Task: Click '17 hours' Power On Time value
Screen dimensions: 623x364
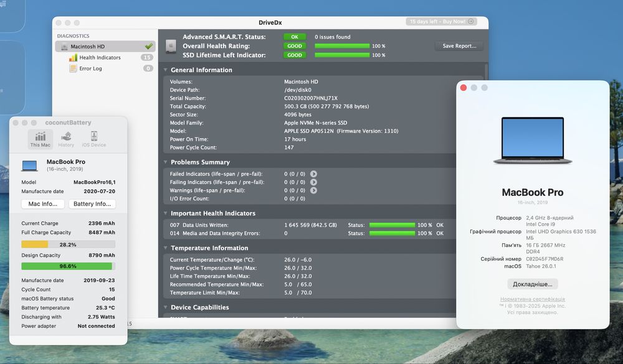Action: pyautogui.click(x=295, y=139)
